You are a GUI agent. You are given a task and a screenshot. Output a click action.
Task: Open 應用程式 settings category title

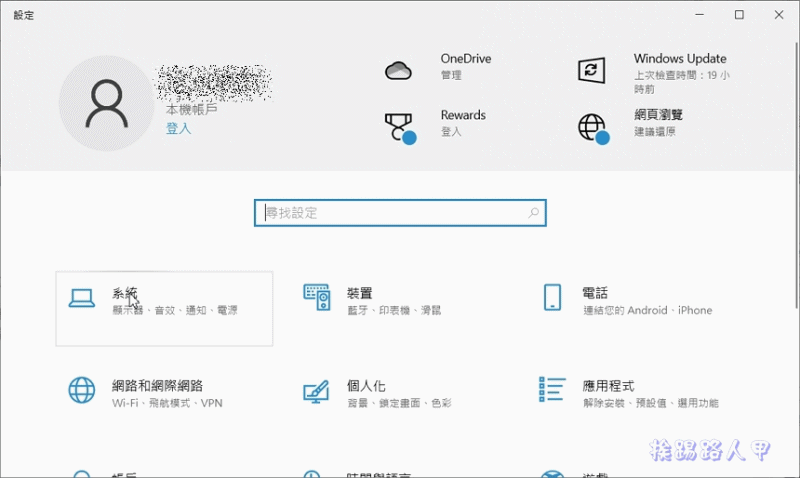click(x=608, y=386)
